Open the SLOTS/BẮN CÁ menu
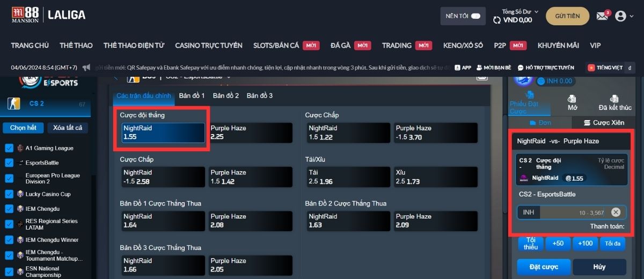Screen dimensions: 644x279 276,46
